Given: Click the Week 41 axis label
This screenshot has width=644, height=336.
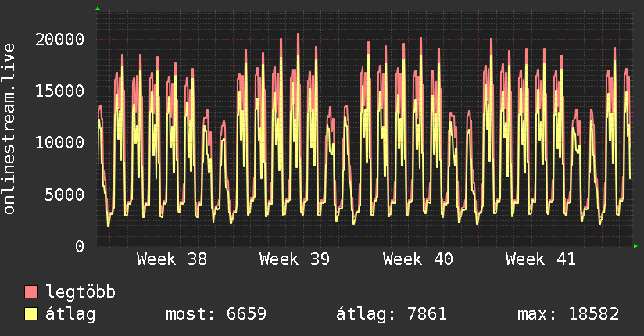Looking at the screenshot, I should [541, 259].
